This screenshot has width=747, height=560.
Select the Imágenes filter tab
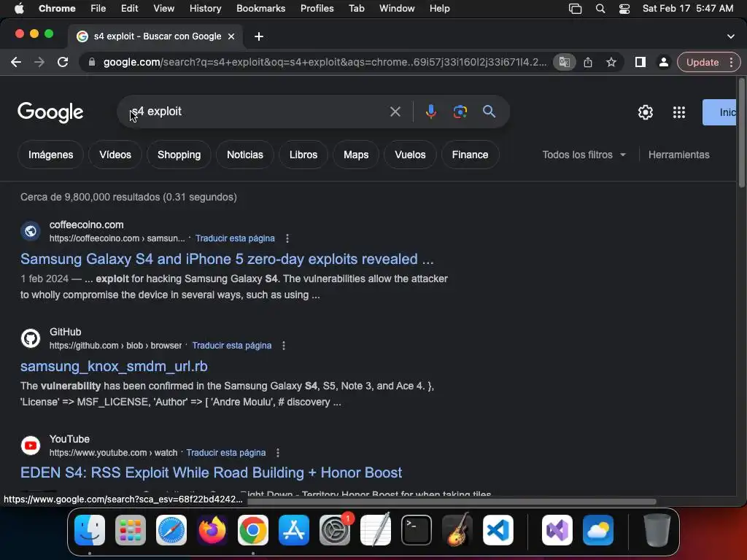(x=50, y=155)
